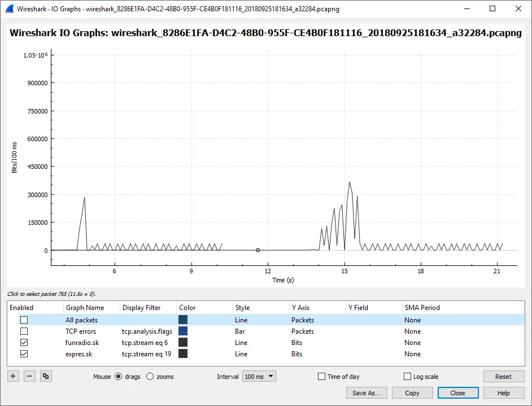Click the SMA Period None cell for expres.sk

point(413,353)
